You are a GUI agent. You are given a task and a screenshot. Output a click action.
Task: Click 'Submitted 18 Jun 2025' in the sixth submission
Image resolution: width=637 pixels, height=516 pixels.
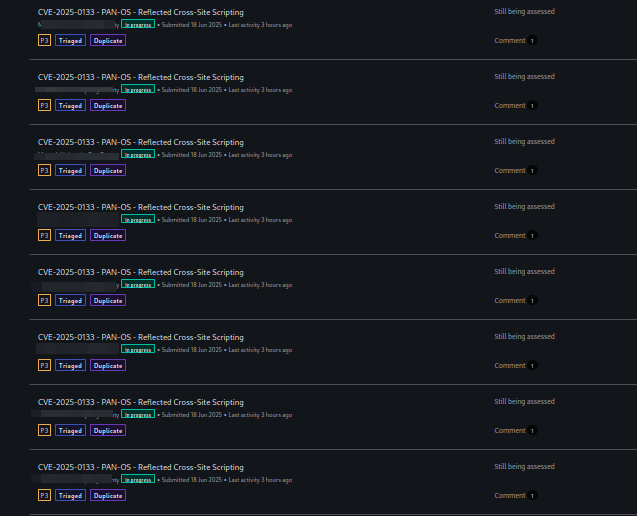pos(192,350)
